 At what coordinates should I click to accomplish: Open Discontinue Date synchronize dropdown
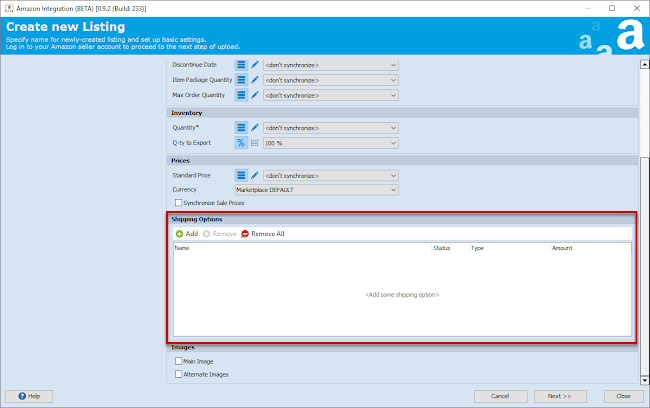coord(331,65)
